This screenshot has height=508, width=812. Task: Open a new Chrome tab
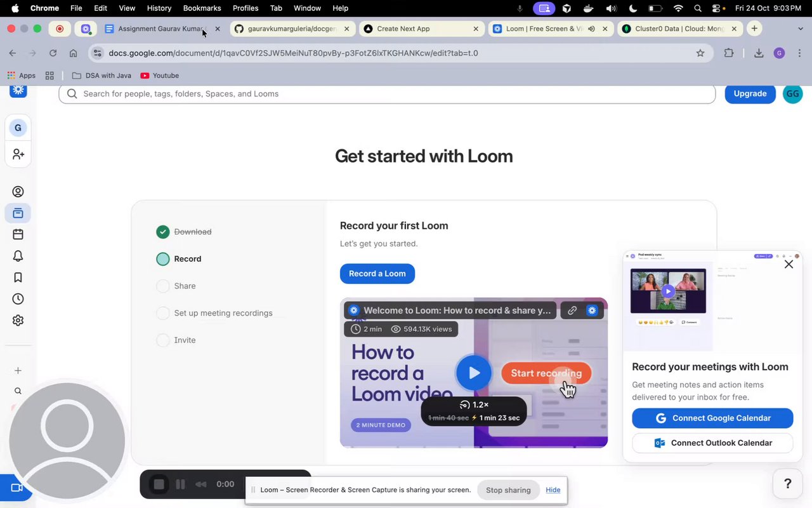coord(754,29)
